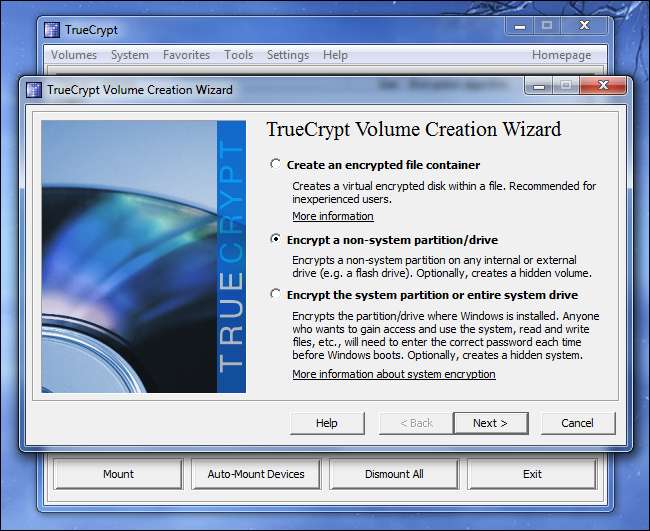
Task: Open More information about system encryption link
Action: (x=393, y=374)
